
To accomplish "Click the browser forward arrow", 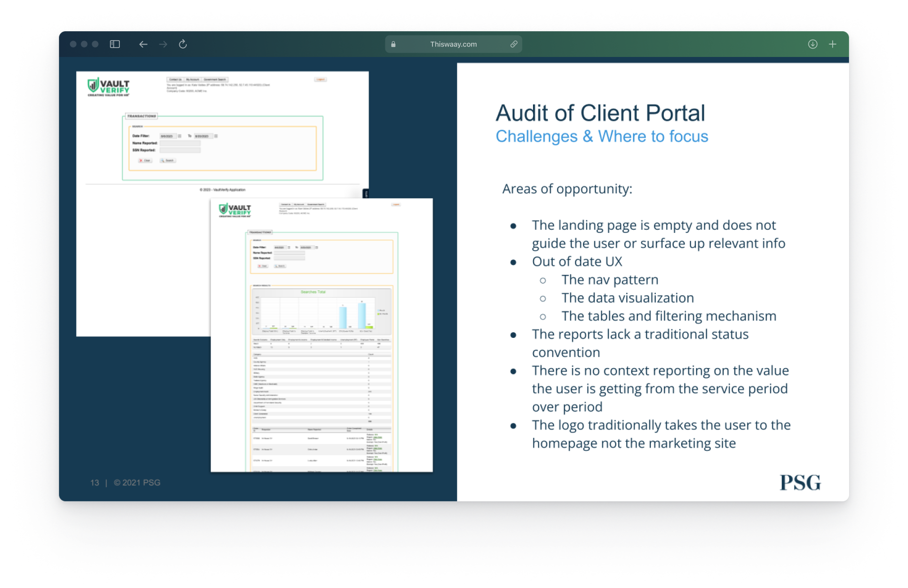I will 163,44.
